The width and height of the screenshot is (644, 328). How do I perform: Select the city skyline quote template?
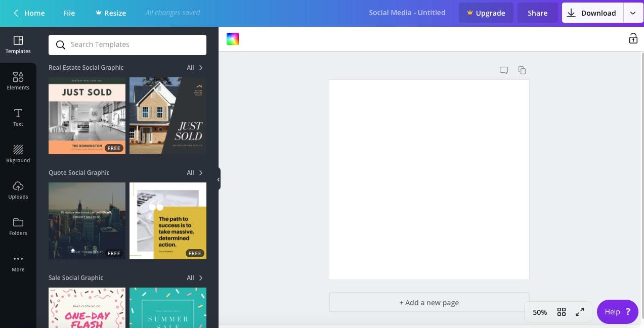pos(87,221)
